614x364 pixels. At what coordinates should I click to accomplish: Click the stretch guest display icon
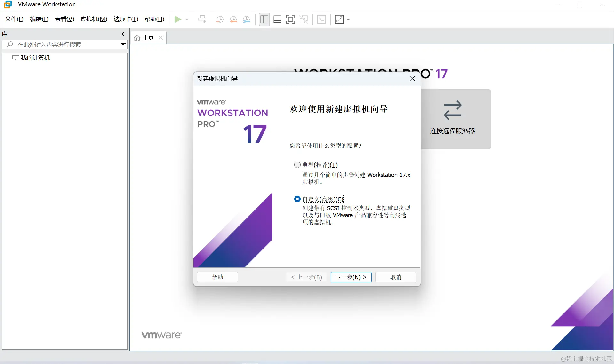click(x=339, y=20)
